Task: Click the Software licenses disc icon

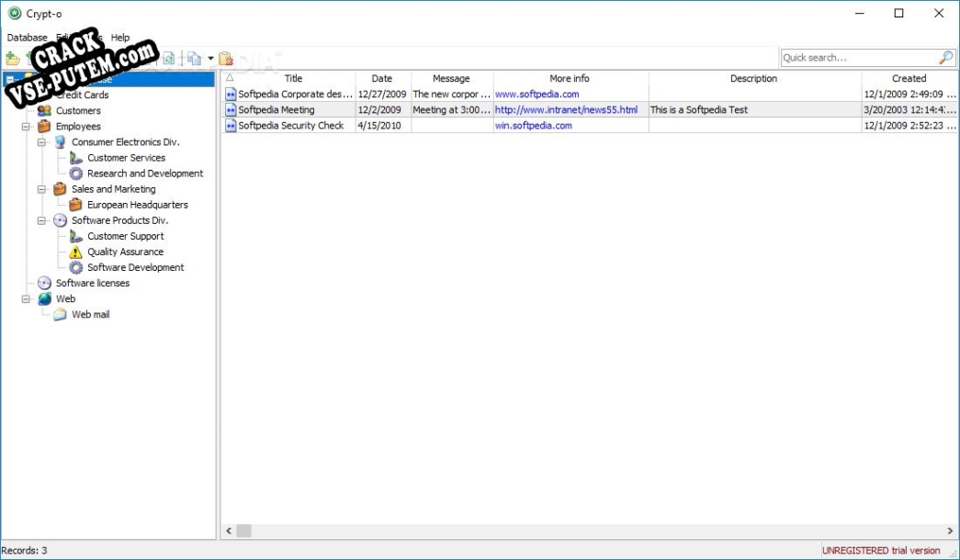Action: coord(44,283)
